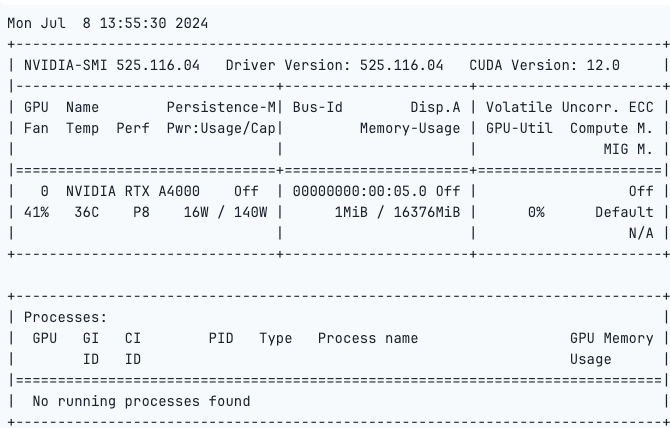The image size is (670, 428).
Task: Click the CUDA Version 12.0 text
Action: (x=544, y=65)
